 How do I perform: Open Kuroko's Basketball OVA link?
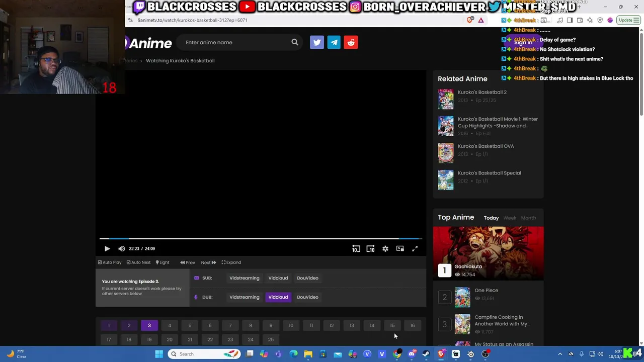[486, 146]
